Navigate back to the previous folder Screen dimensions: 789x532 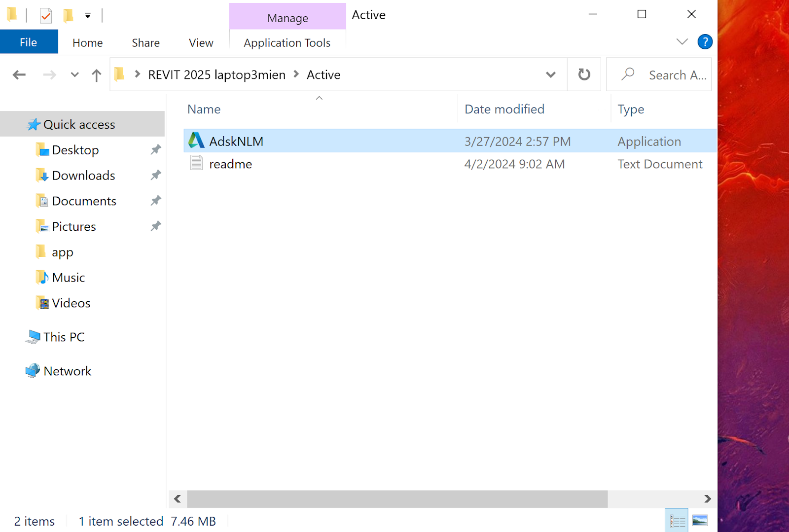pyautogui.click(x=19, y=75)
